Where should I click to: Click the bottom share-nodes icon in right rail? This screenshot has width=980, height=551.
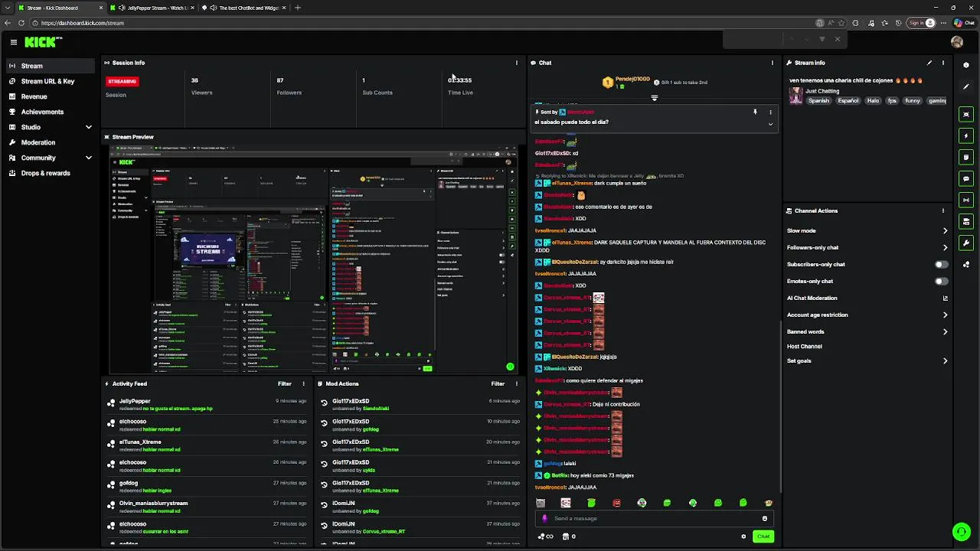point(966,265)
